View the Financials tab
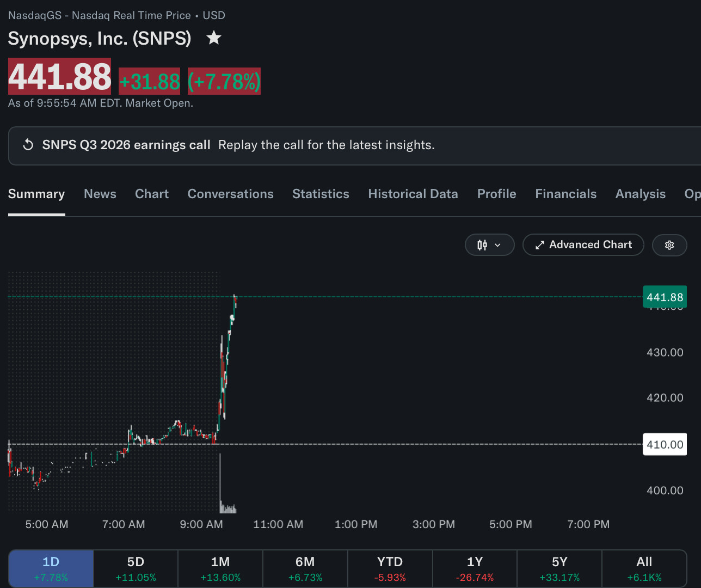 pos(566,194)
